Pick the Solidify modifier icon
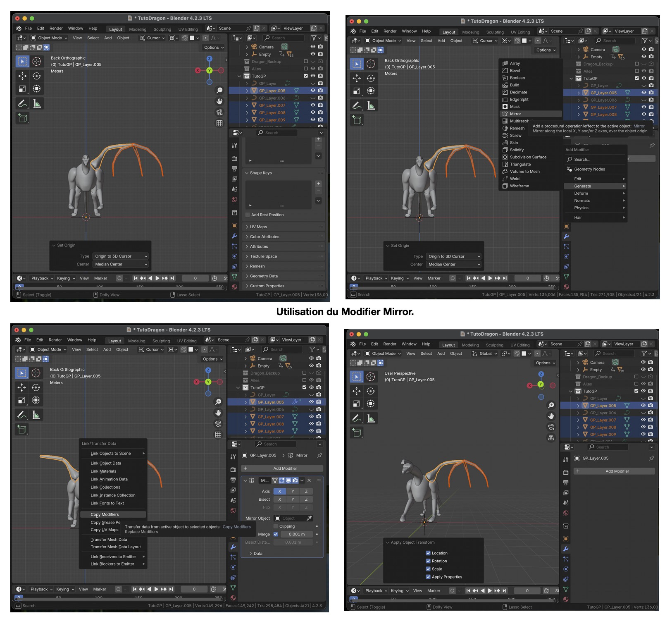This screenshot has width=672, height=626. [x=505, y=150]
